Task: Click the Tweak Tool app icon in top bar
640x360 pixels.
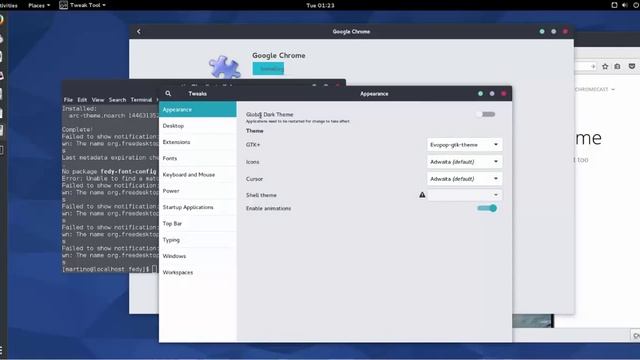Action: [x=63, y=5]
